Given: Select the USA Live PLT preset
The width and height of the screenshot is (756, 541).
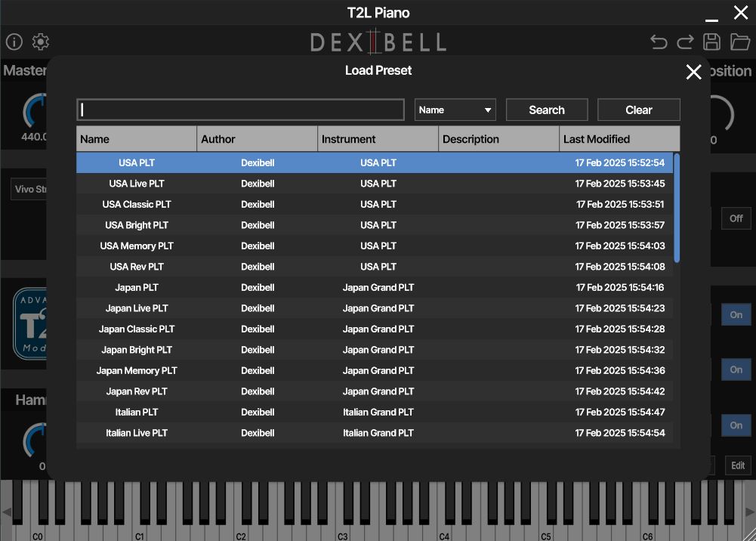Looking at the screenshot, I should coord(375,184).
